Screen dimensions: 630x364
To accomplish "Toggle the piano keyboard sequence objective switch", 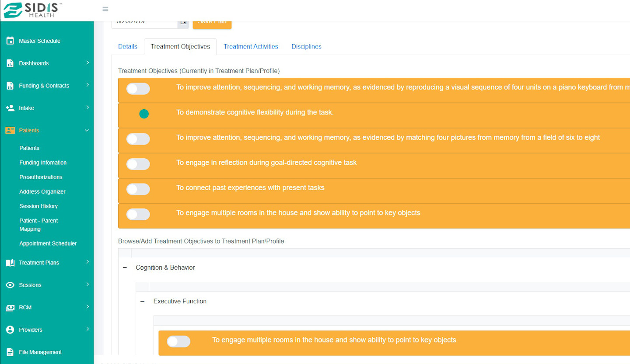I will (x=138, y=89).
